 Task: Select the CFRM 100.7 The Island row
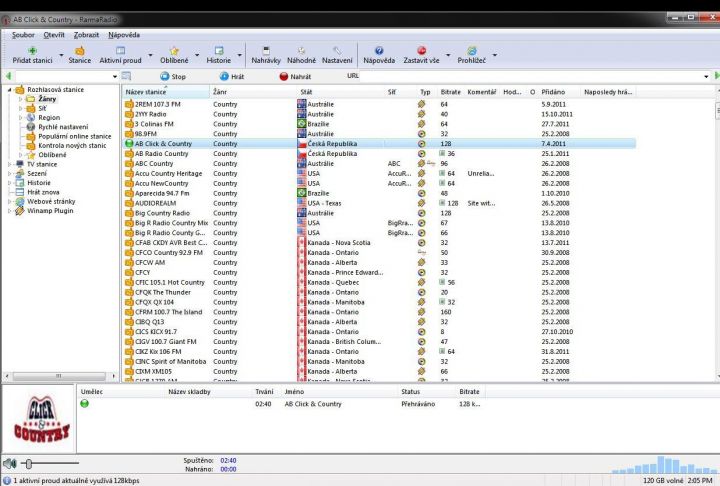[379, 312]
